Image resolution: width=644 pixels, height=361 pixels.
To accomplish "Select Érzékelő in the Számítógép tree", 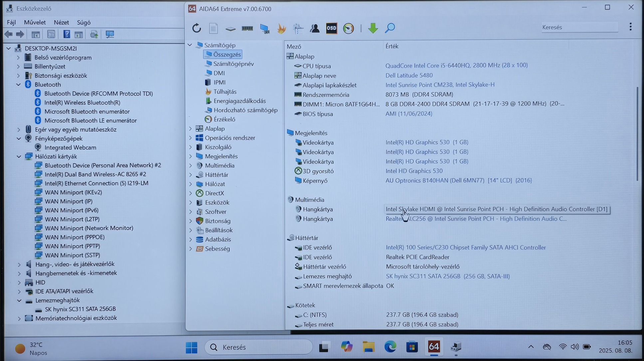I will point(224,119).
